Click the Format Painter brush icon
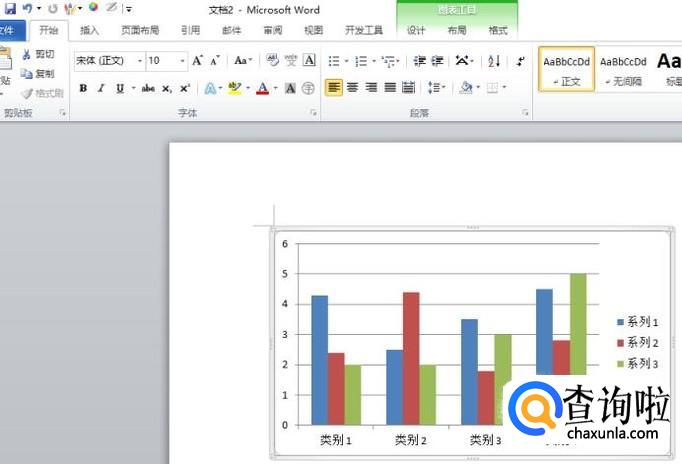682x464 pixels. pos(27,93)
